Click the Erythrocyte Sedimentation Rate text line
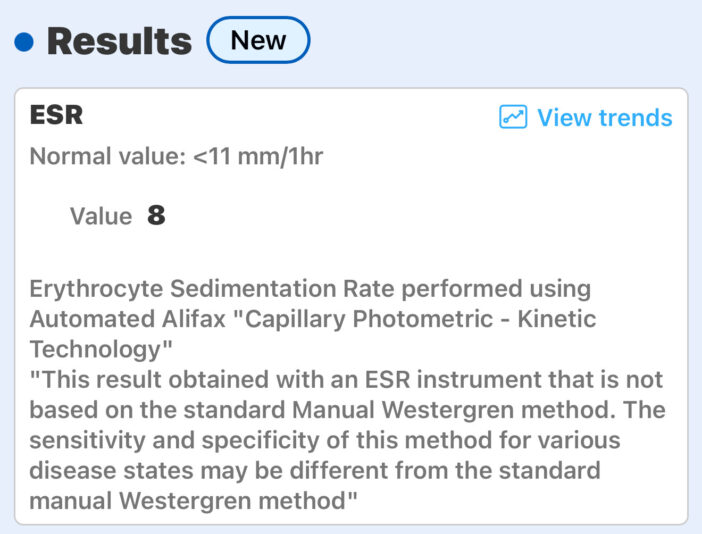 [x=310, y=289]
